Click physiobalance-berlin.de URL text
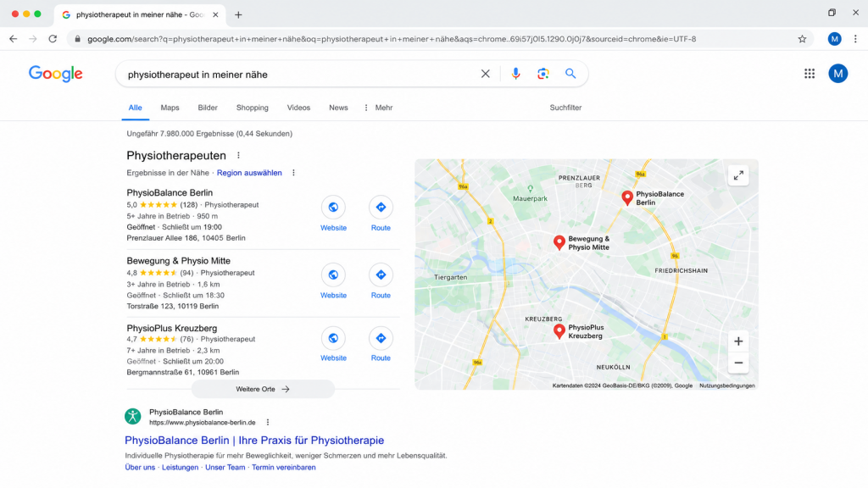Image resolution: width=868 pixels, height=488 pixels. (202, 423)
